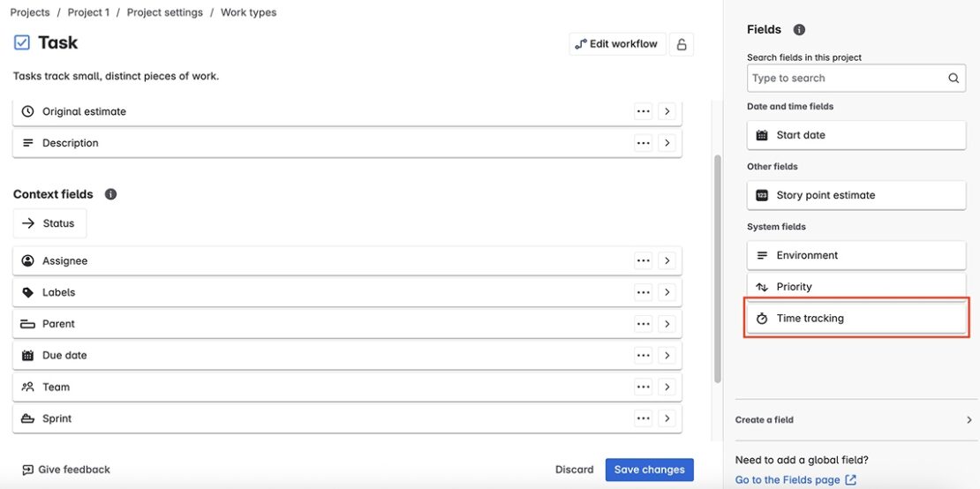Click the feedback icon before Give feedback

(27, 470)
